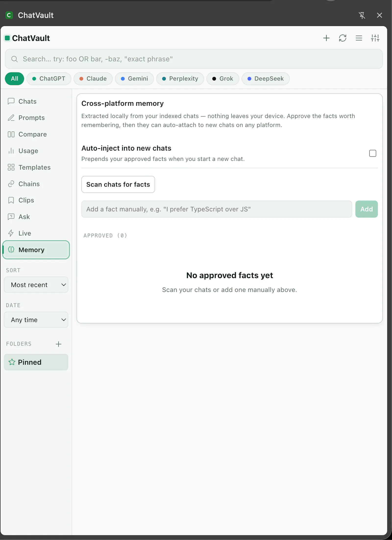Open the Usage section
The width and height of the screenshot is (392, 540).
[x=36, y=151]
